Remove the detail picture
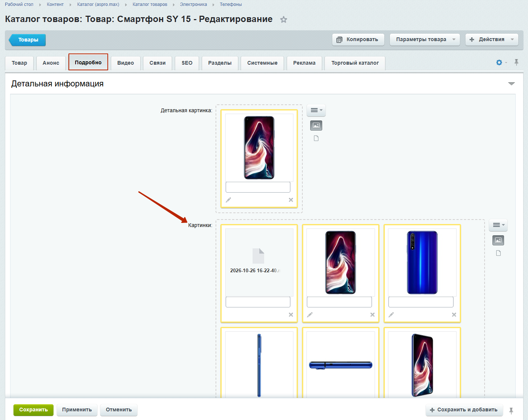This screenshot has height=420, width=528. tap(291, 200)
